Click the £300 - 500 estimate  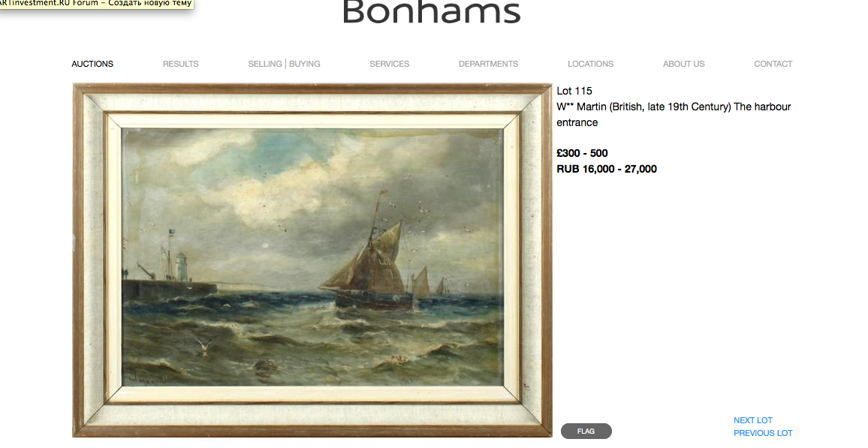click(582, 153)
